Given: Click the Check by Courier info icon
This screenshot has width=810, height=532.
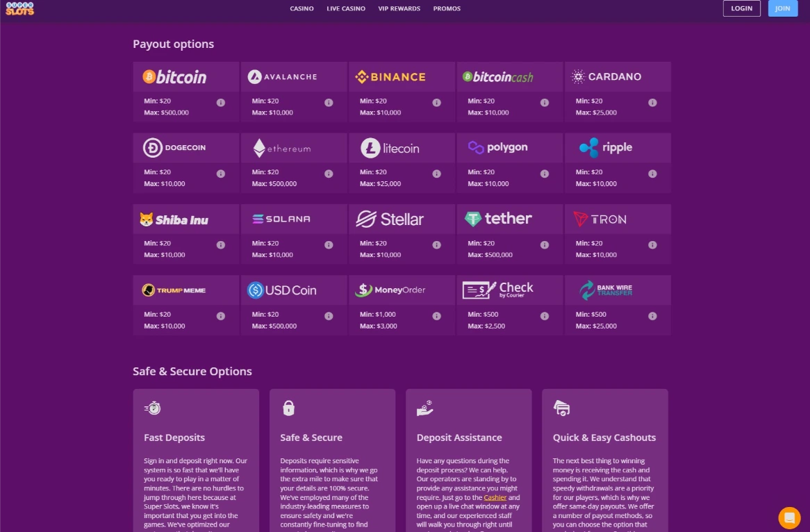Looking at the screenshot, I should [x=545, y=316].
